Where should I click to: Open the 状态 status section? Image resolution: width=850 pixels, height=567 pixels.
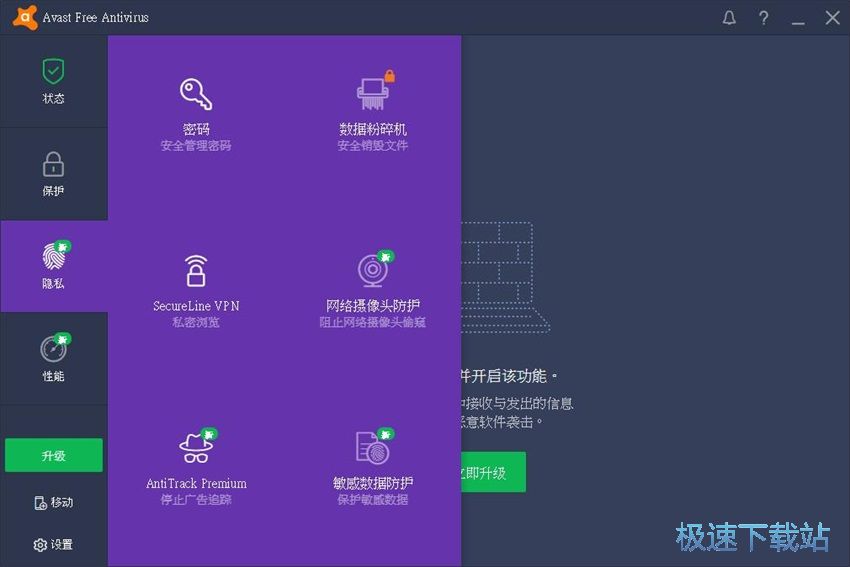[x=54, y=81]
